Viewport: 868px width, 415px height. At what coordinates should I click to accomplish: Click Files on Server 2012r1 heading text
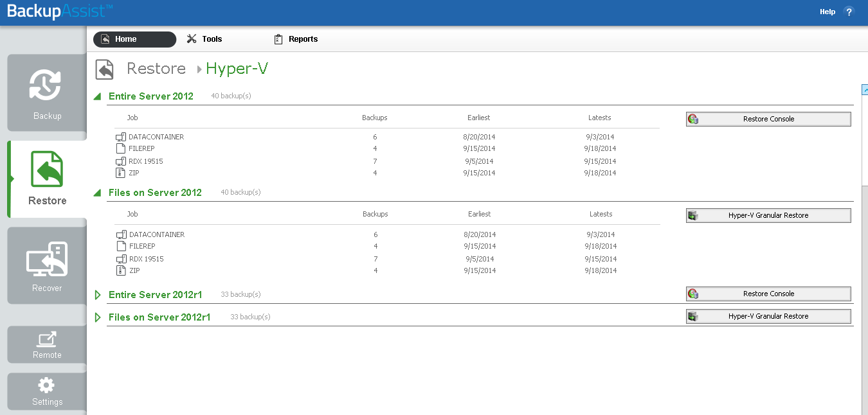click(x=159, y=317)
